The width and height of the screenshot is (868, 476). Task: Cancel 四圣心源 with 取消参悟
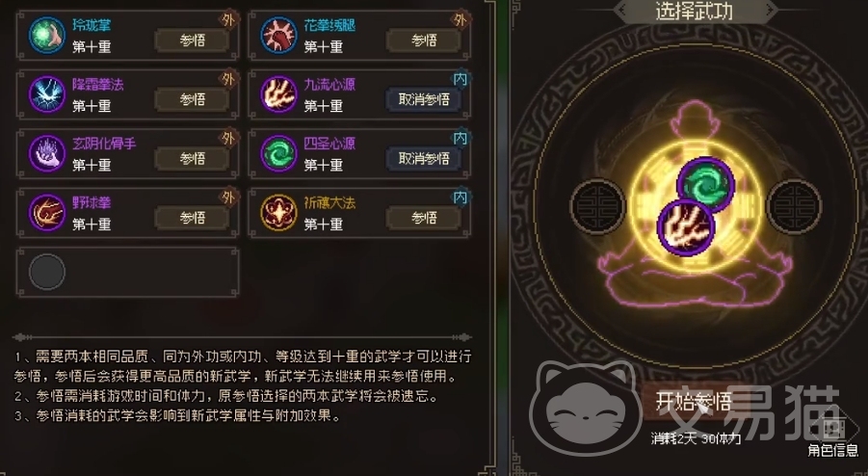point(424,159)
